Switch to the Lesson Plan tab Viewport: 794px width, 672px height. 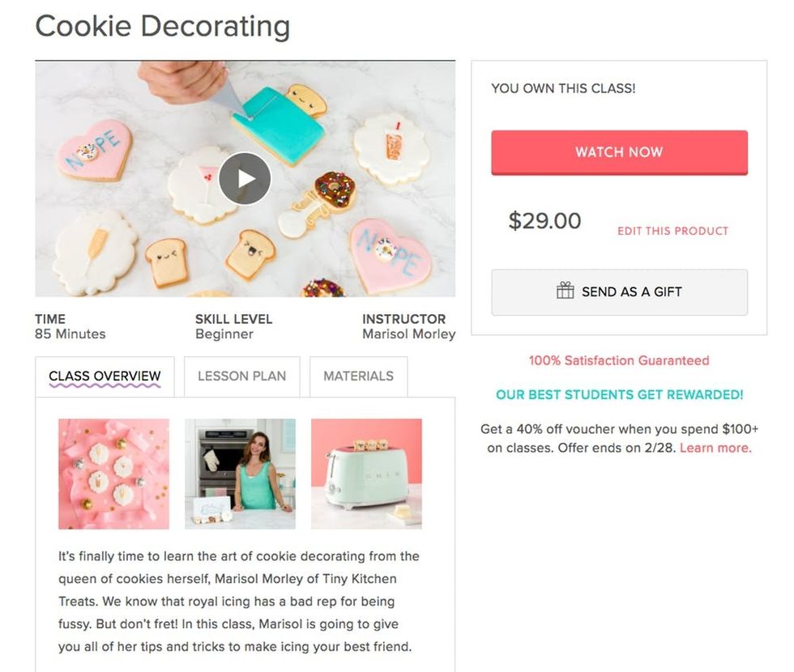coord(241,376)
